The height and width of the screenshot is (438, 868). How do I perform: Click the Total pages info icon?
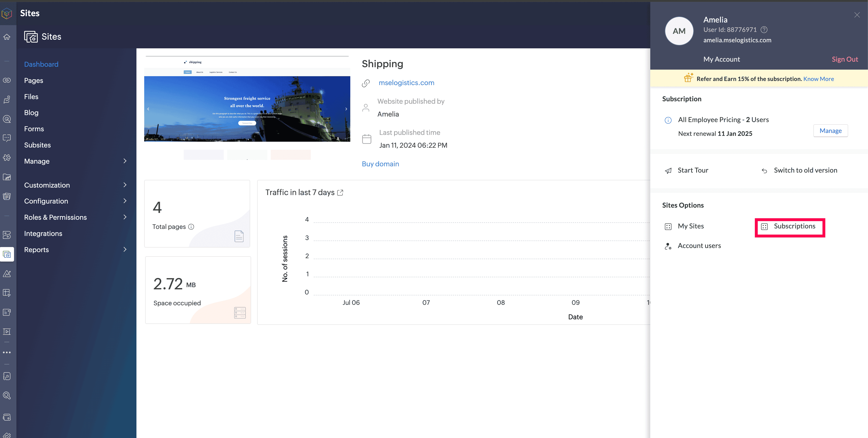pos(191,226)
